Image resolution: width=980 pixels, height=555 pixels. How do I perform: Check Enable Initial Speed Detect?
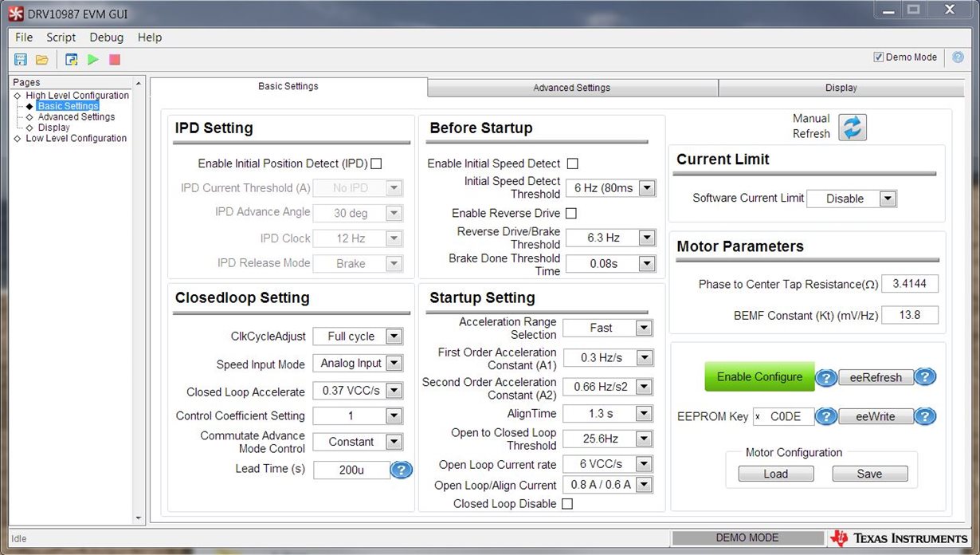click(x=572, y=163)
